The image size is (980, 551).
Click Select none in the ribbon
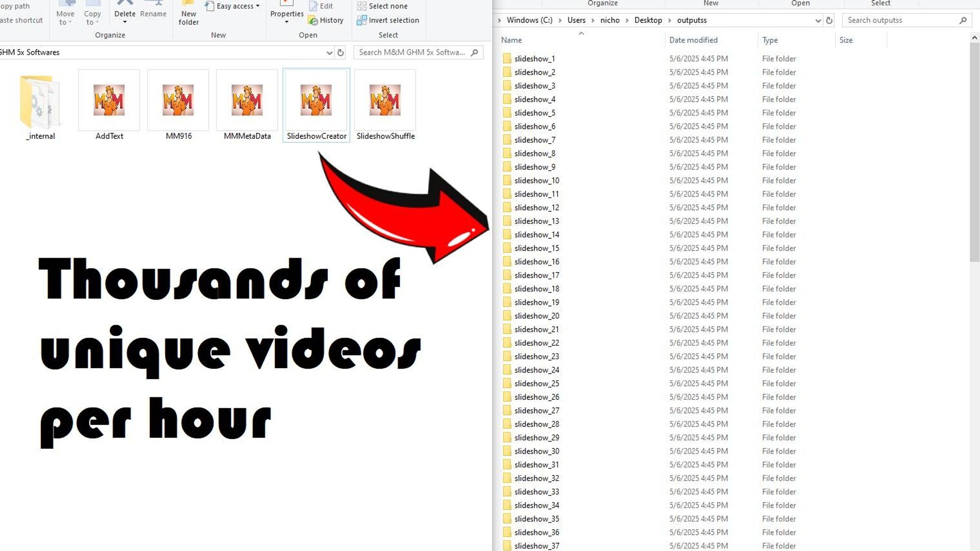382,6
